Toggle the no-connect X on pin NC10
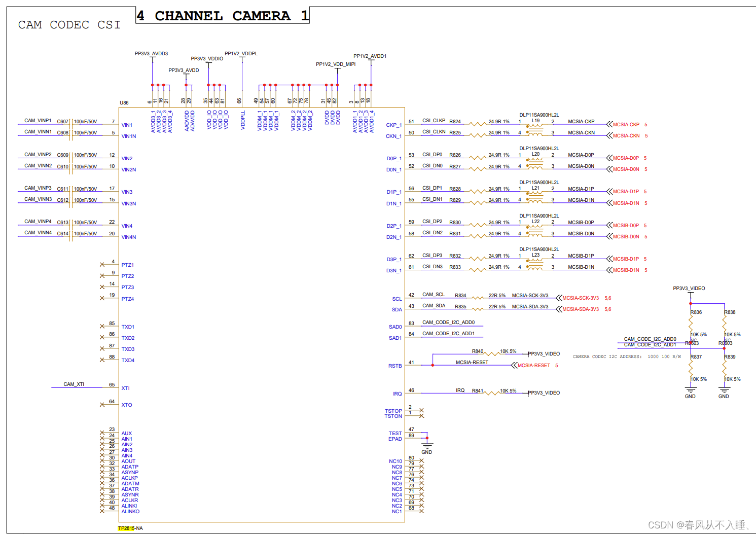The image size is (756, 535). tap(421, 461)
